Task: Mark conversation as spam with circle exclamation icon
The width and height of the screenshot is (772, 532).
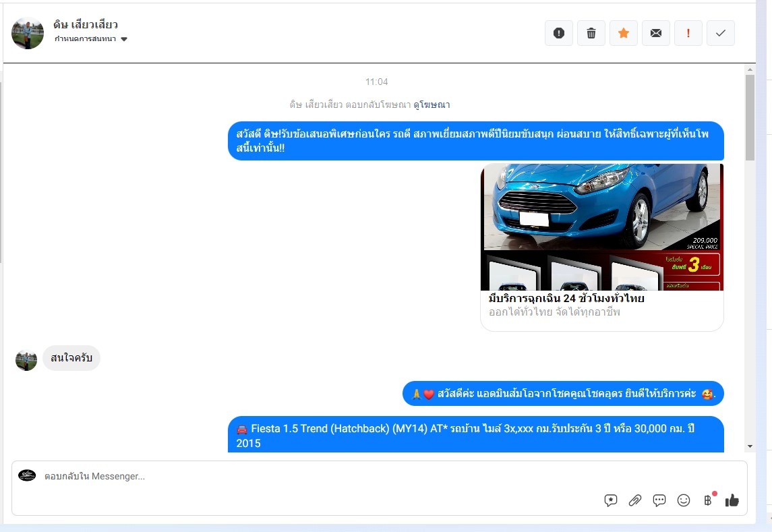Action: [559, 33]
